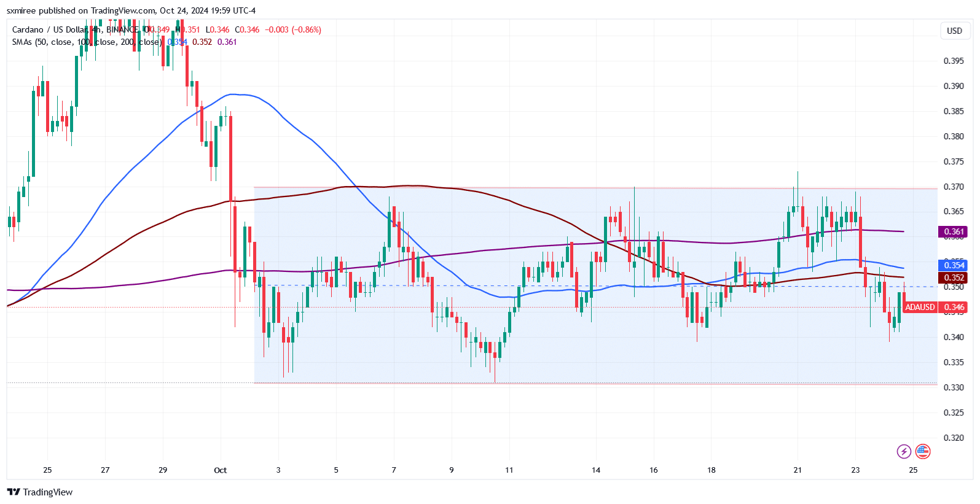Click the 9 date axis label
Viewport: 980px width, 504px height.
(x=452, y=470)
